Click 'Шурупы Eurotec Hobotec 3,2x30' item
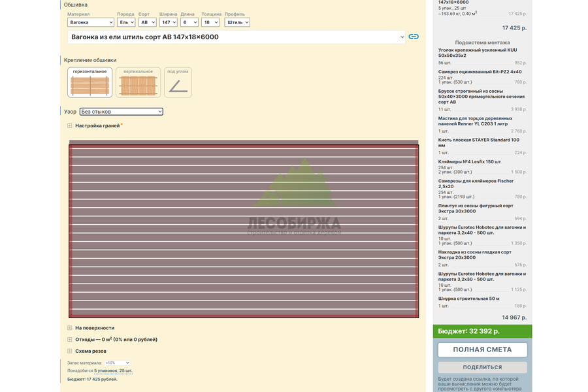Screen dimensions: 588x392 point(482,276)
